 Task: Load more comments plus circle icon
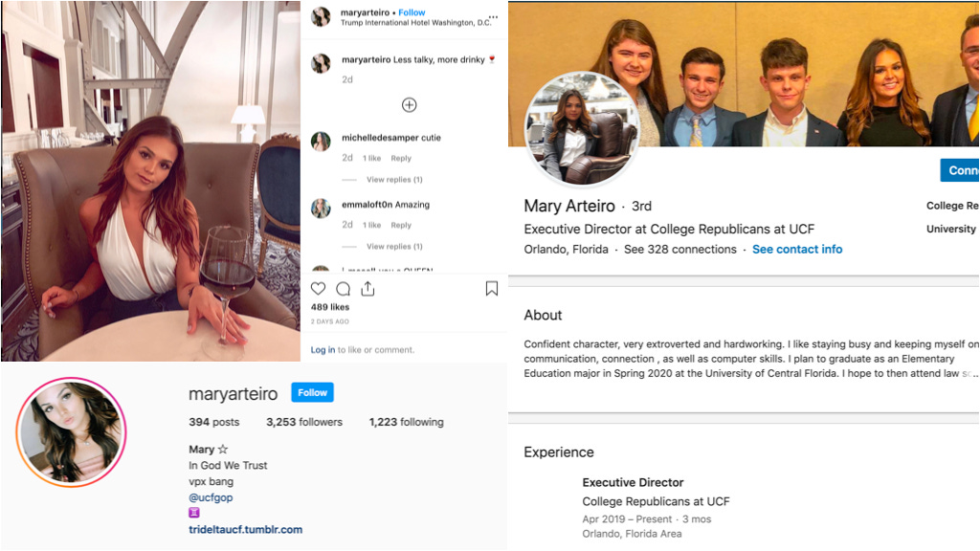click(x=409, y=105)
